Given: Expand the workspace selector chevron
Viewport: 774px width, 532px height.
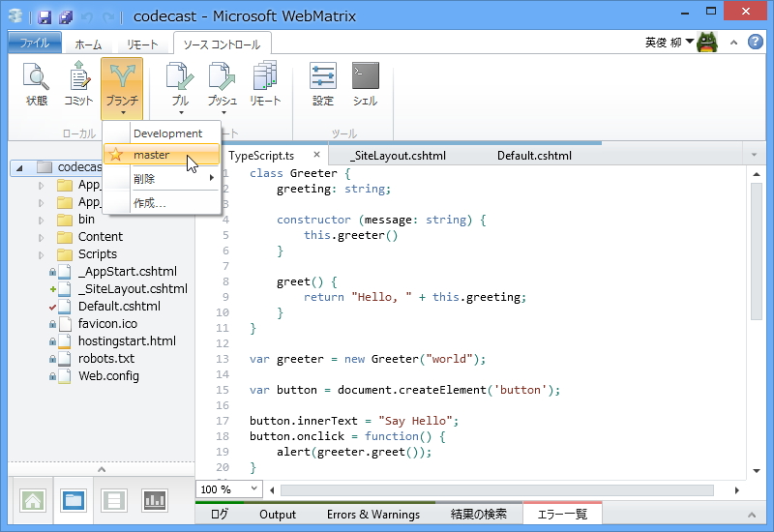Looking at the screenshot, I should click(102, 469).
